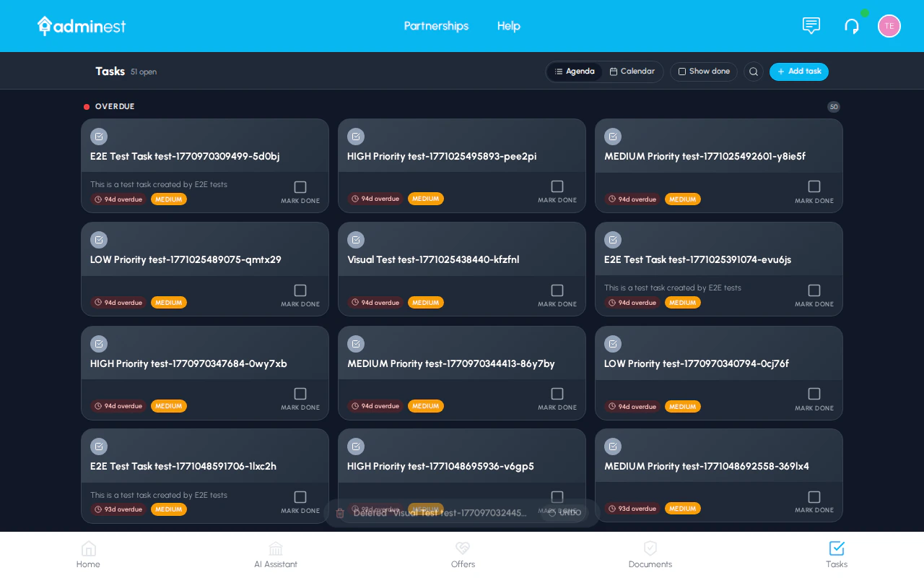This screenshot has height=578, width=924.
Task: Go to Home in bottom navigation
Action: (88, 555)
